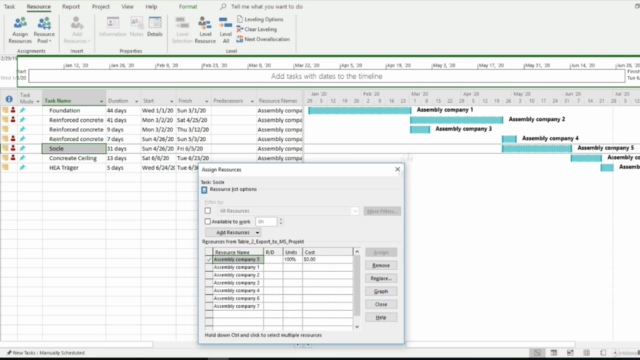Click the Team Planner view icon in status bar
Screen dimensions: 640x360
[570, 353]
